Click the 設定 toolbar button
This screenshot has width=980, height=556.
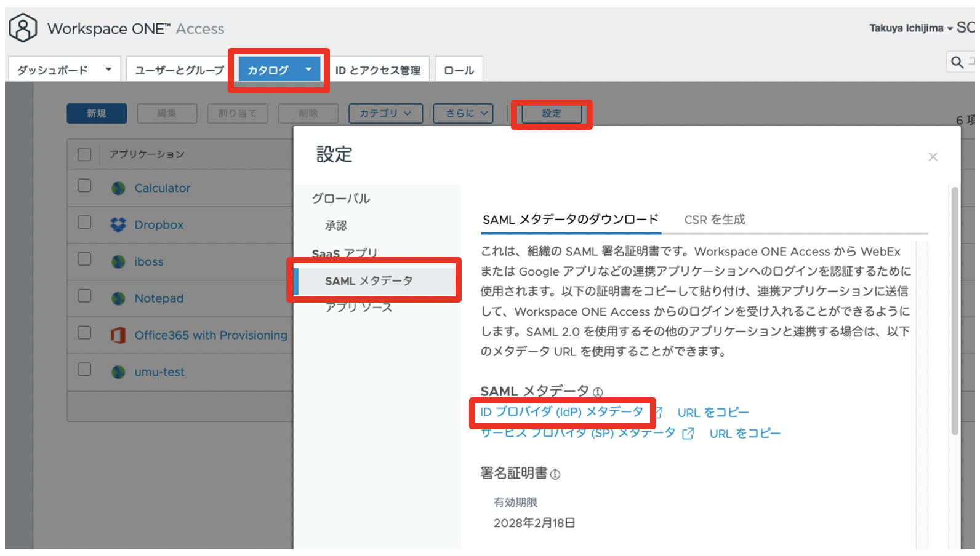[x=552, y=113]
